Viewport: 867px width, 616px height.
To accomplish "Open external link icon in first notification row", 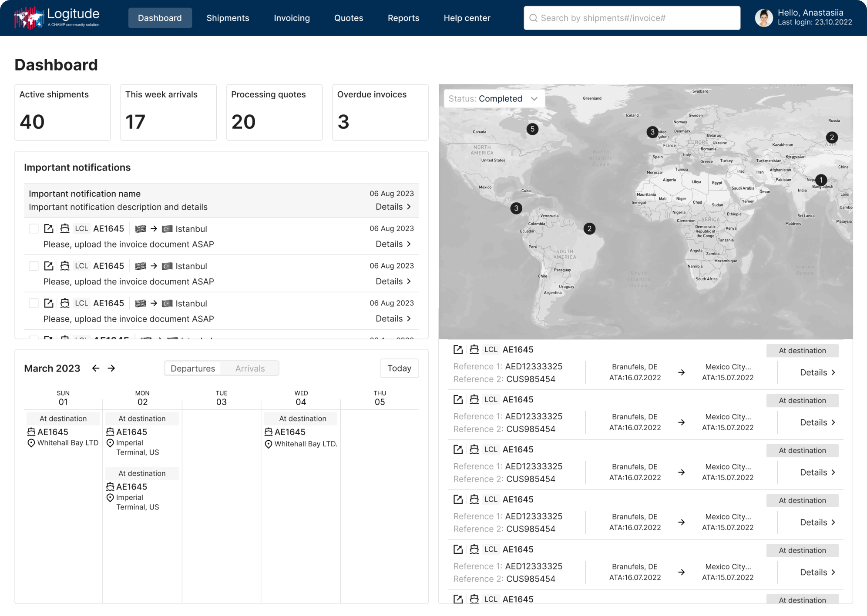I will [49, 229].
